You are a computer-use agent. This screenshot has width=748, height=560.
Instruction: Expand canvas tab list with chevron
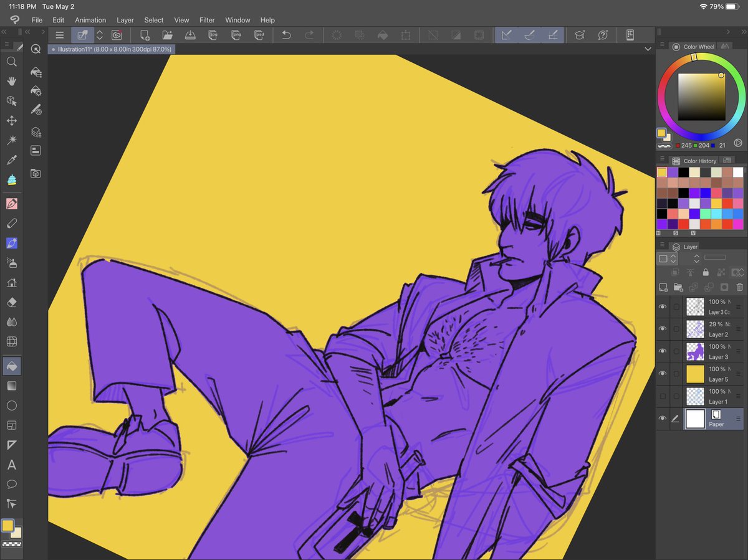(x=648, y=49)
